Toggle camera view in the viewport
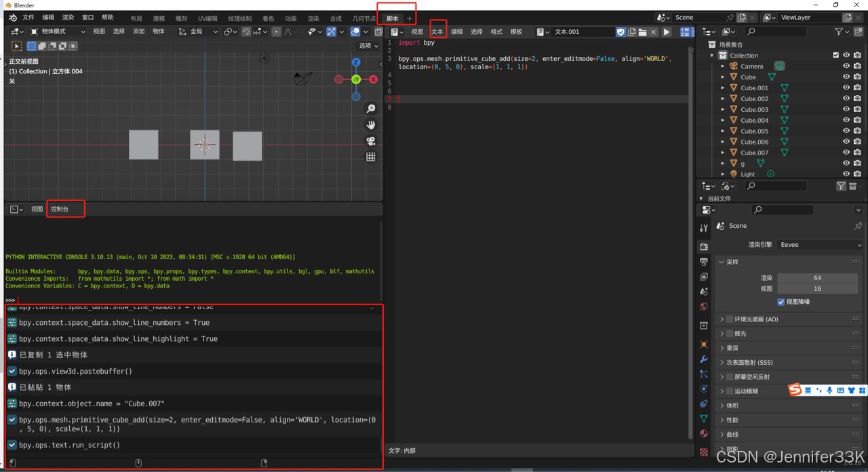The width and height of the screenshot is (868, 472). [371, 141]
